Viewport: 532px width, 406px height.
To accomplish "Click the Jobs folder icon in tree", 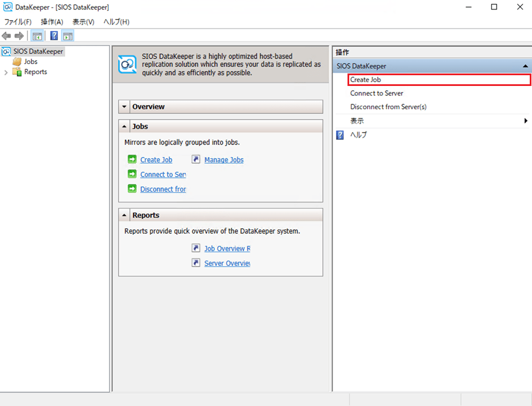I will [17, 62].
